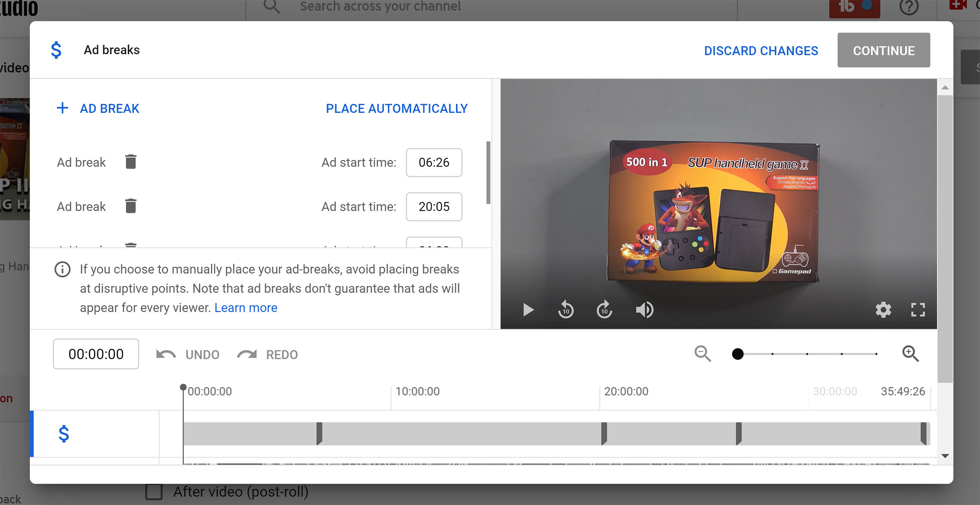This screenshot has height=505, width=980.
Task: Enter fullscreen preview mode
Action: click(x=918, y=310)
